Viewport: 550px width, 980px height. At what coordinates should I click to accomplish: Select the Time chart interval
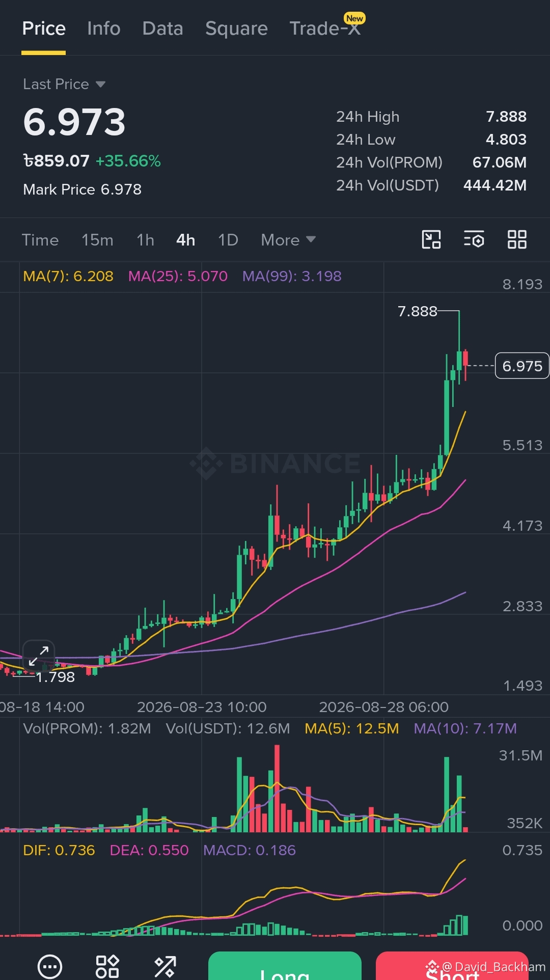[40, 240]
